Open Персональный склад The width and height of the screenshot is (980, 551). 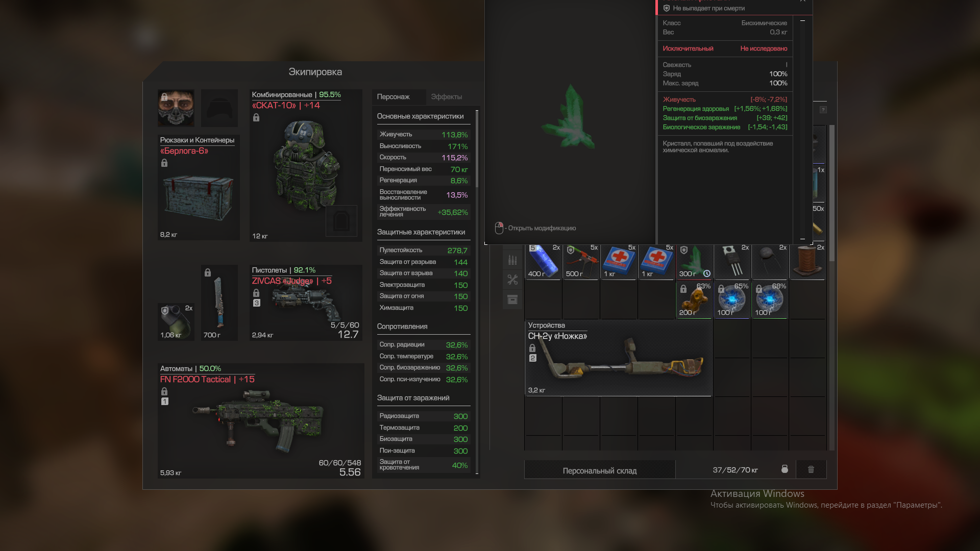point(600,470)
